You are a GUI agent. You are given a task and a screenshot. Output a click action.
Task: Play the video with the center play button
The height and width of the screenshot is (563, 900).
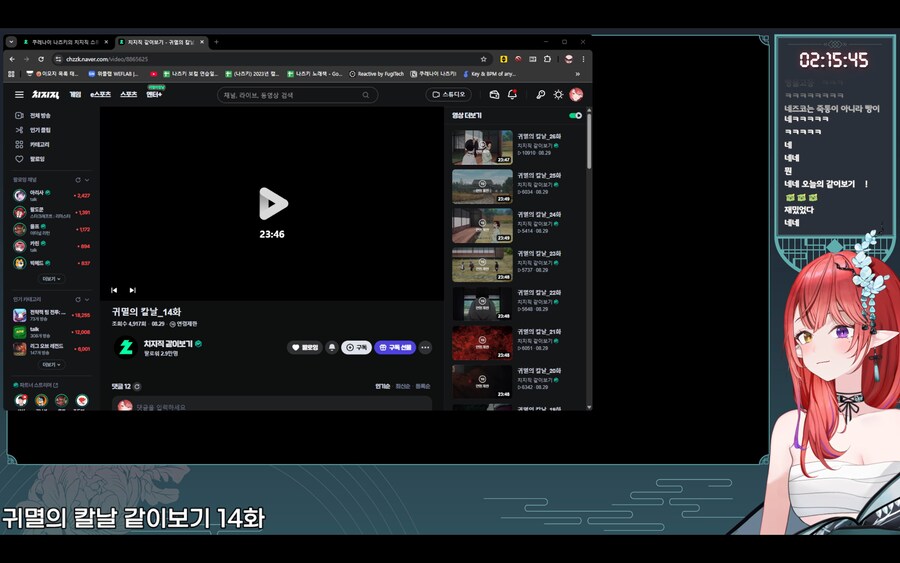point(273,203)
